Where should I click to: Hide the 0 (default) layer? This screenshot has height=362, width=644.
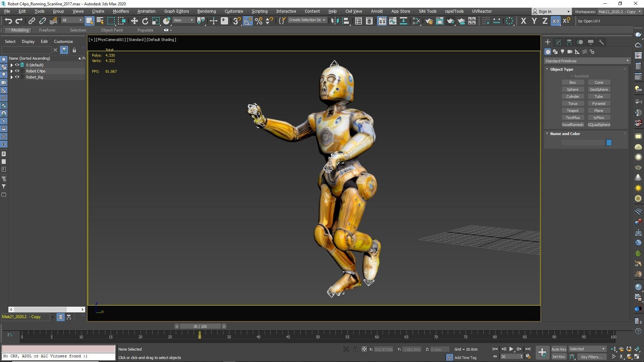[17, 65]
